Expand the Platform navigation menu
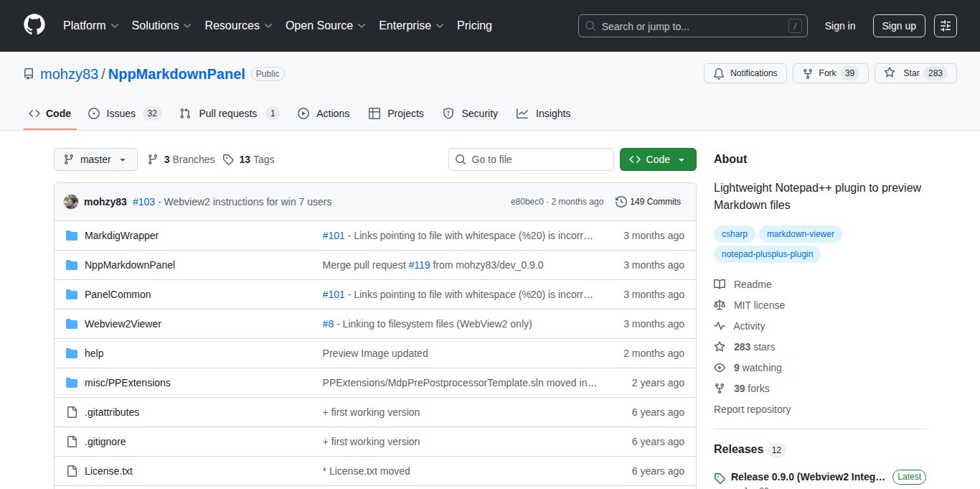Viewport: 980px width, 489px height. tap(90, 26)
